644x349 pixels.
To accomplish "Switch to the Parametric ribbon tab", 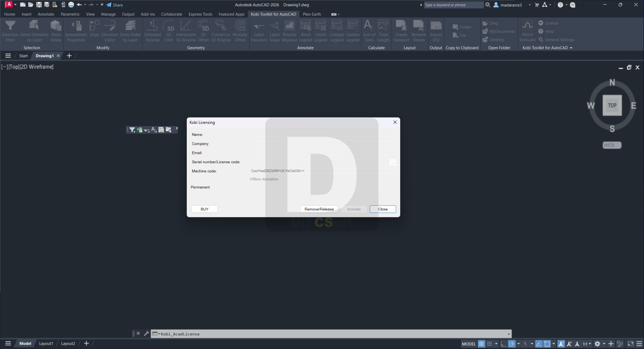I will click(70, 14).
